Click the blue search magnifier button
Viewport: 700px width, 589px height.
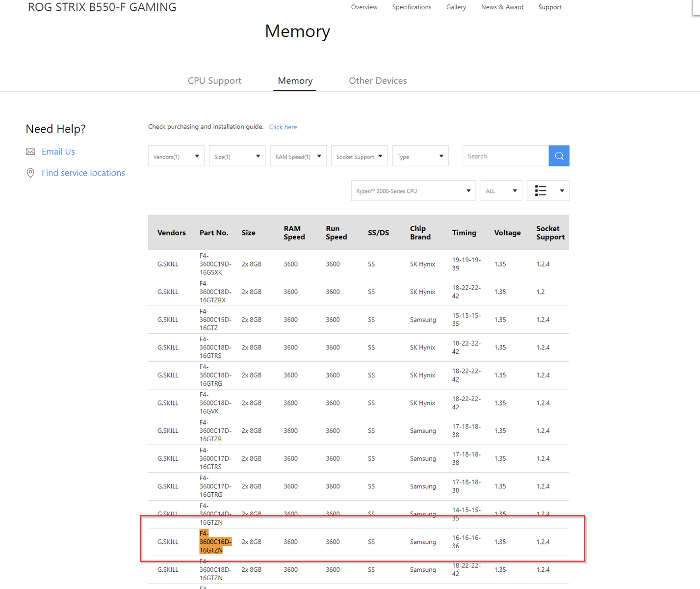(x=559, y=156)
